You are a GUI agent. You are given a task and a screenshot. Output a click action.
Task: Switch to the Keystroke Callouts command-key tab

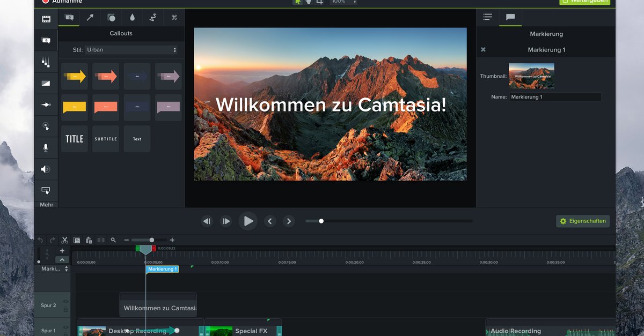click(174, 17)
